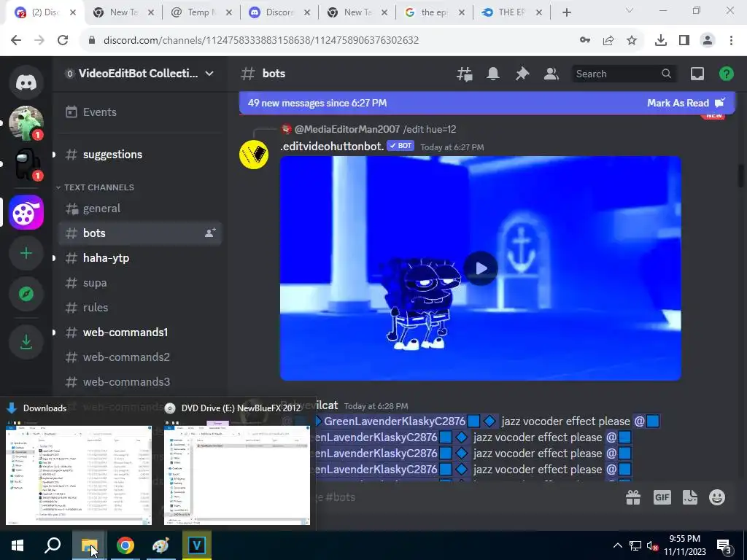Open the Events entry in sidebar
The width and height of the screenshot is (747, 560).
140,112
